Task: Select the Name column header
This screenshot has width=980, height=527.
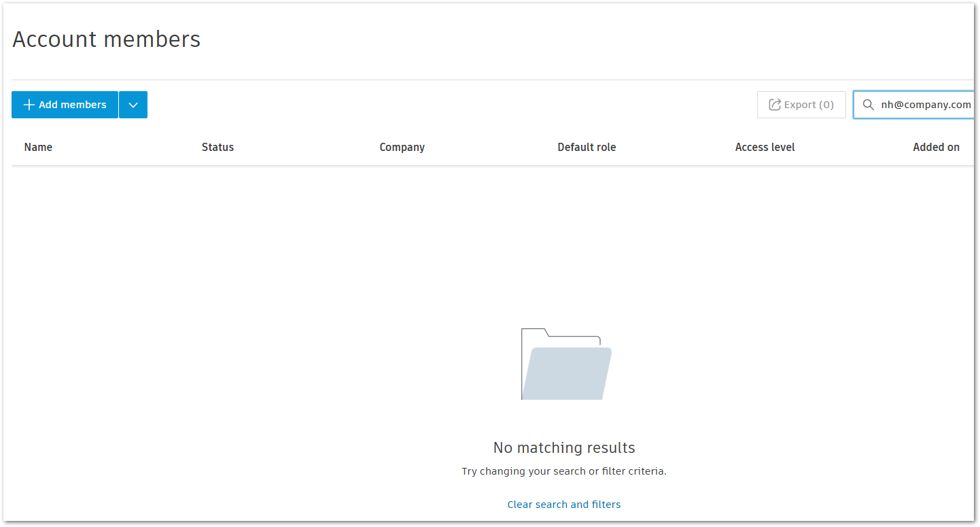Action: point(37,147)
